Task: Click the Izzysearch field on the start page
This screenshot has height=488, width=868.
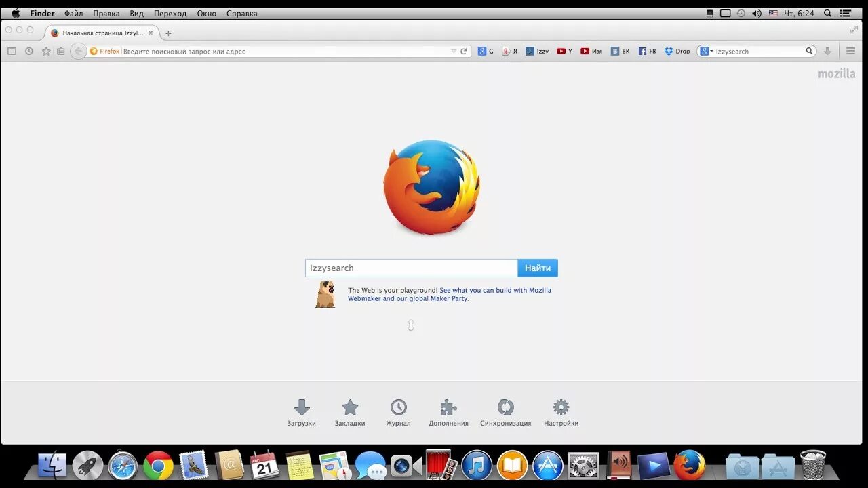Action: click(412, 268)
